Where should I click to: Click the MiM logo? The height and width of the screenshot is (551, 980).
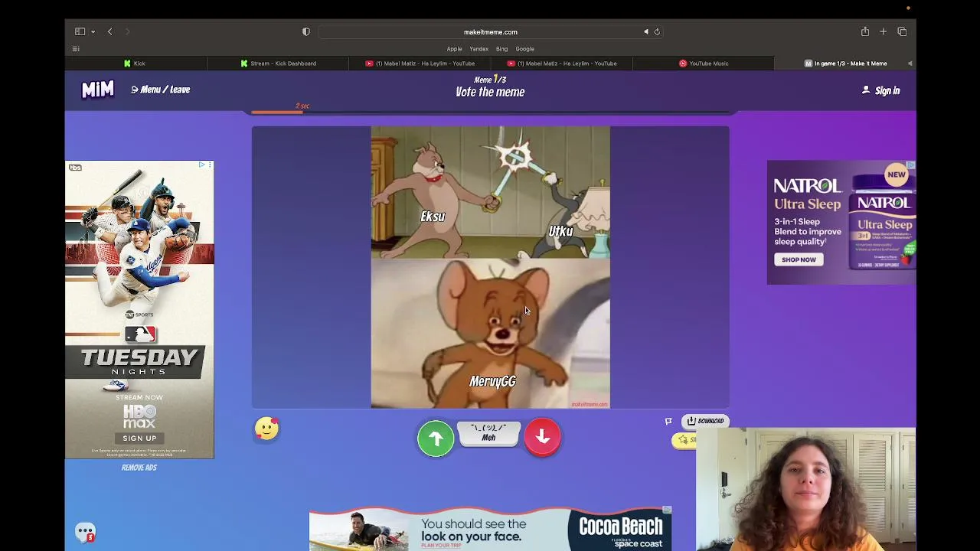coord(98,90)
